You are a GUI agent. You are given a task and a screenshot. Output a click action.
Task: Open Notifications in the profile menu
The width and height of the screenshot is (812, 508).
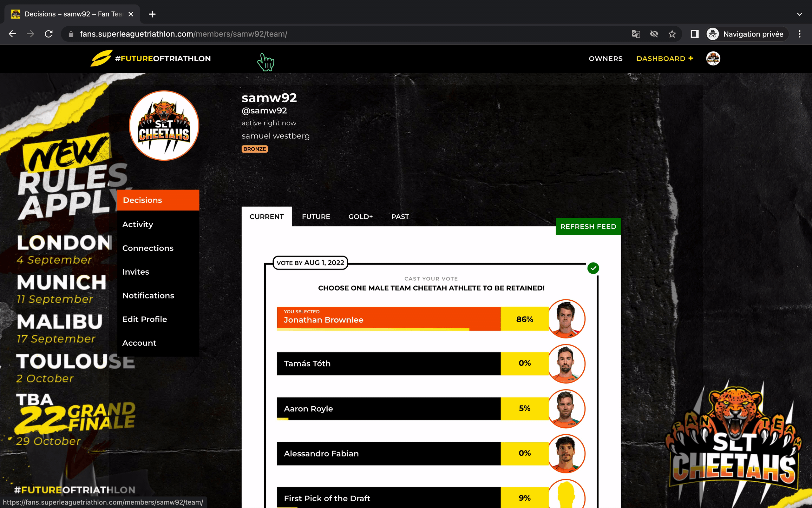tap(158, 296)
